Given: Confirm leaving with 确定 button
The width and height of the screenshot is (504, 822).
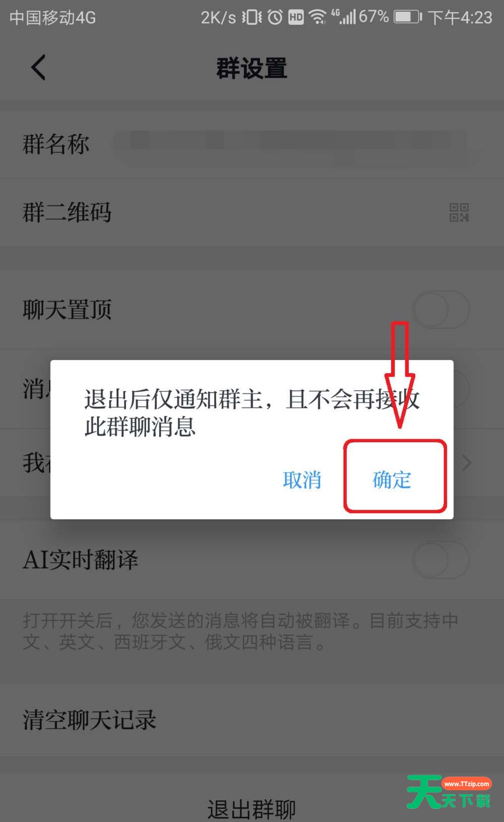Looking at the screenshot, I should tap(392, 480).
